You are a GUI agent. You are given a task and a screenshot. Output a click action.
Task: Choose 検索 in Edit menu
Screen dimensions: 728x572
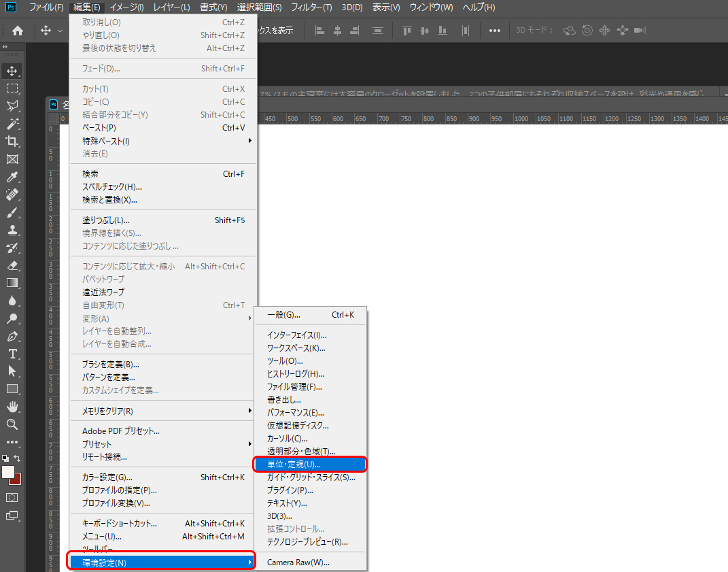coord(162,174)
